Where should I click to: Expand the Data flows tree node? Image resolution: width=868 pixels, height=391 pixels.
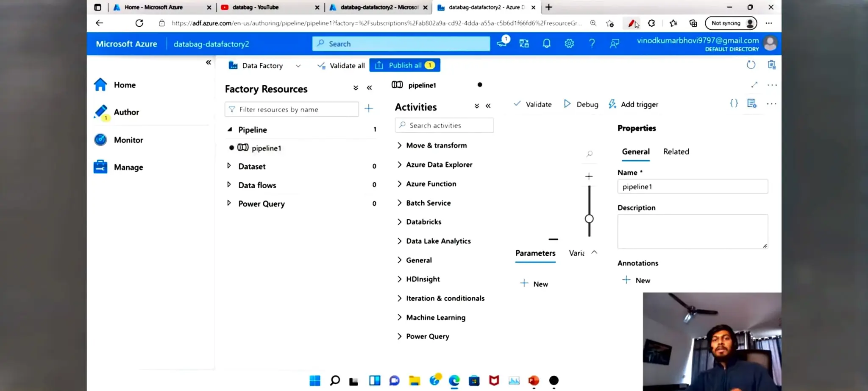229,184
